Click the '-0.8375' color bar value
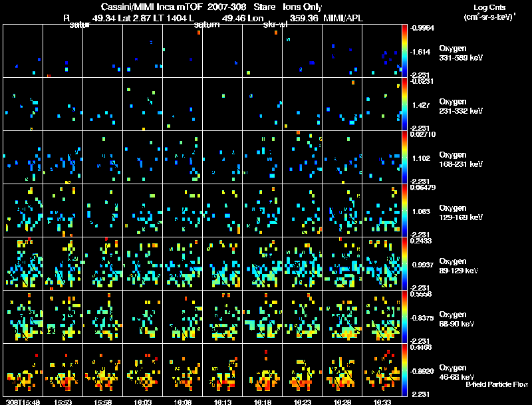This screenshot has width=532, height=405. click(422, 318)
